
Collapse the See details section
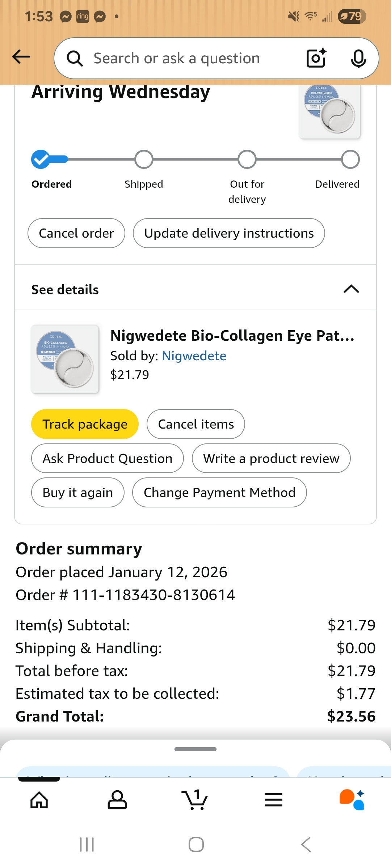351,289
